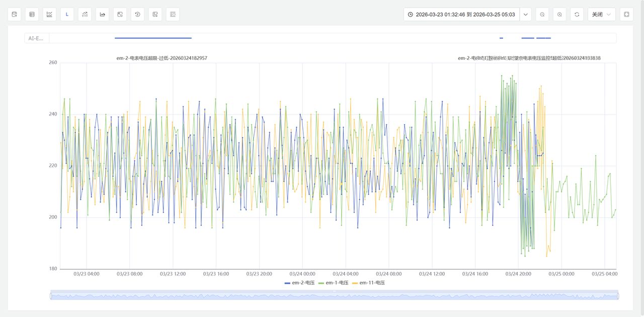
Task: Select the shortest blue event marker in AI-E row
Action: (x=501, y=38)
